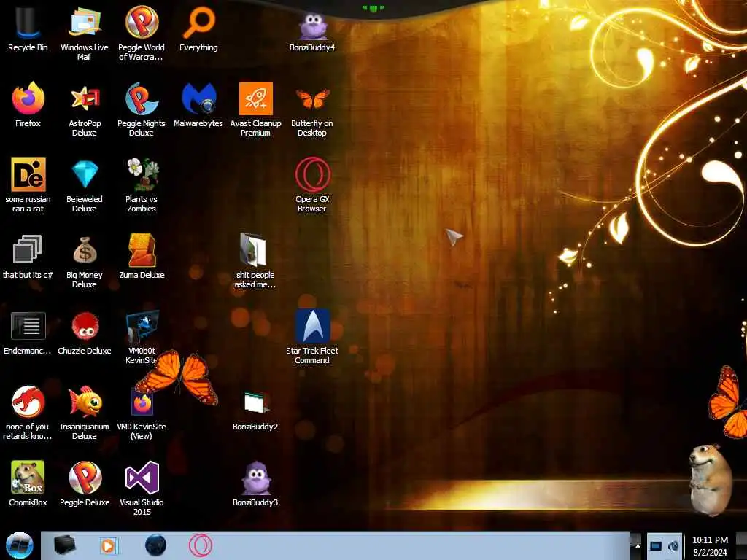747x560 pixels.
Task: Launch Chuzzle Deluxe shortcut
Action: 85,333
